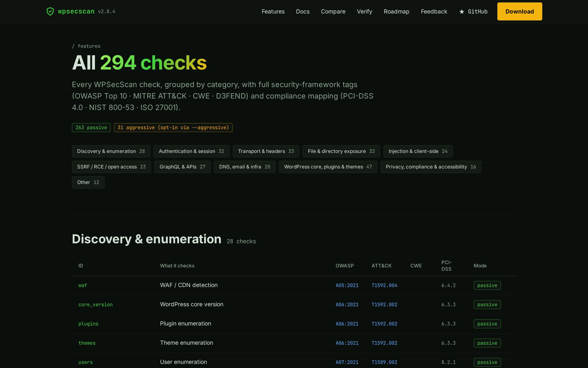Viewport: 588px width, 368px height.
Task: Click the GitHub star icon
Action: 462,11
